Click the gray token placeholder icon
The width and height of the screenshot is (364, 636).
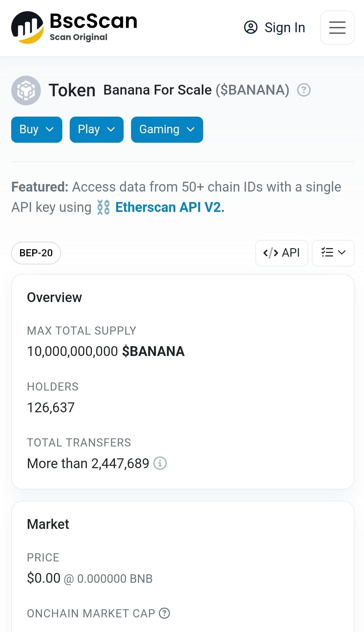coord(26,91)
